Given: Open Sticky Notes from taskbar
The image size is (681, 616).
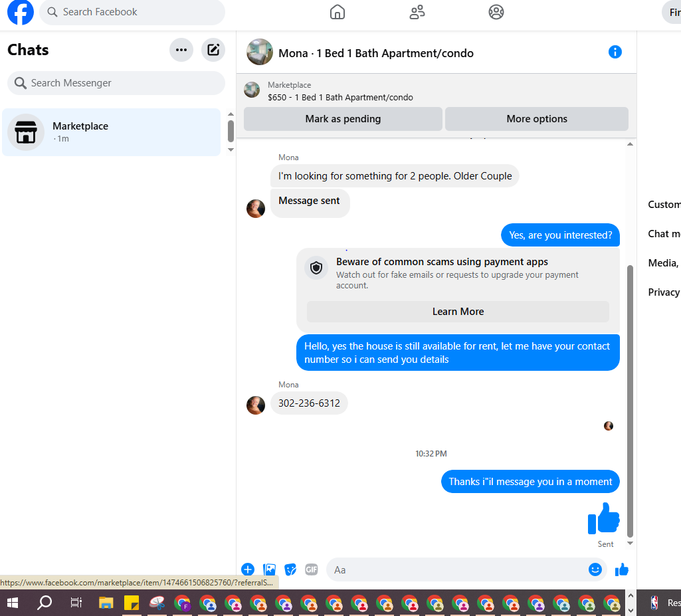Looking at the screenshot, I should click(132, 603).
